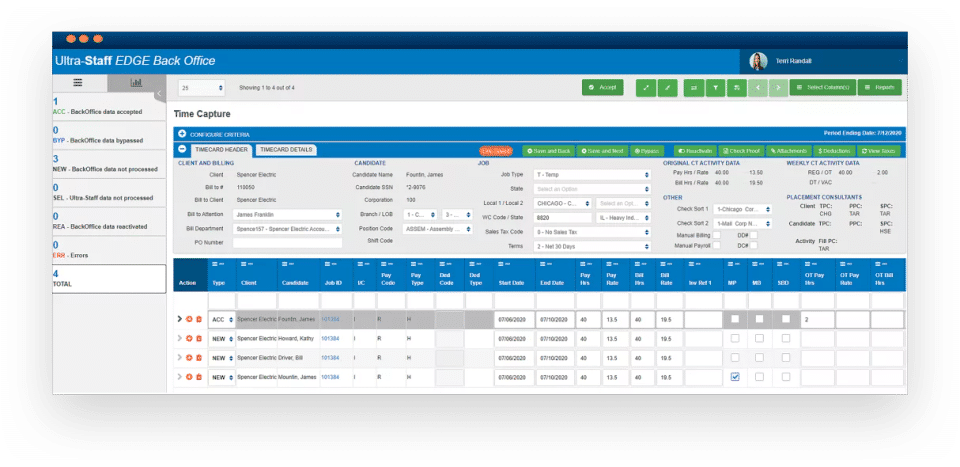This screenshot has width=960, height=467.
Task: Open the Check Sort 1 dropdown
Action: pos(743,209)
